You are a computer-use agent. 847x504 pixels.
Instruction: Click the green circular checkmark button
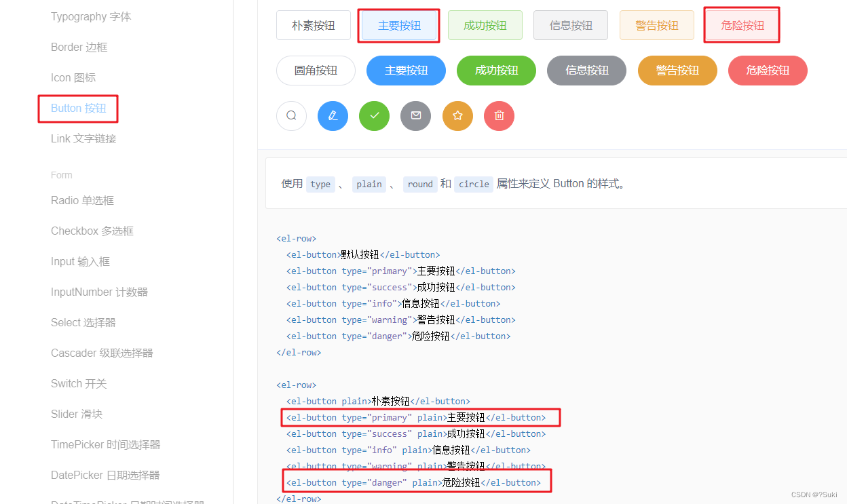(x=374, y=115)
